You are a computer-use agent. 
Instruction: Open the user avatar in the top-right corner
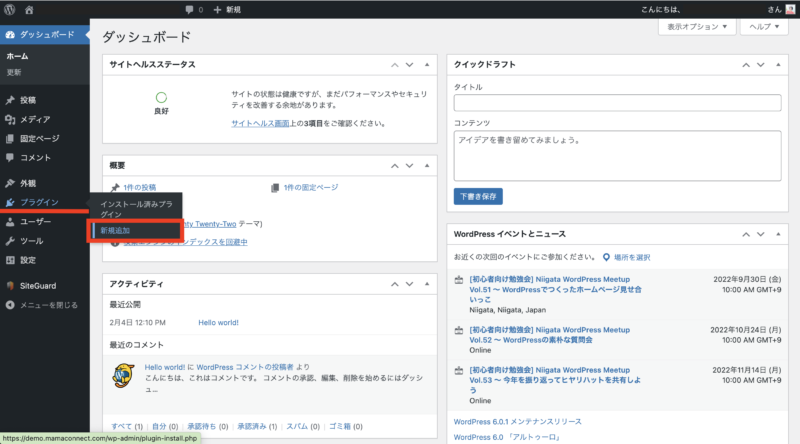coord(790,9)
